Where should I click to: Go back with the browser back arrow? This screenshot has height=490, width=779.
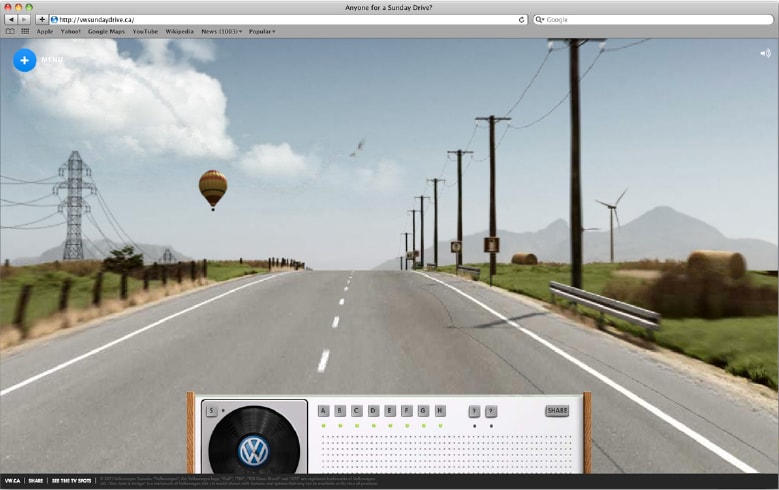pos(10,19)
